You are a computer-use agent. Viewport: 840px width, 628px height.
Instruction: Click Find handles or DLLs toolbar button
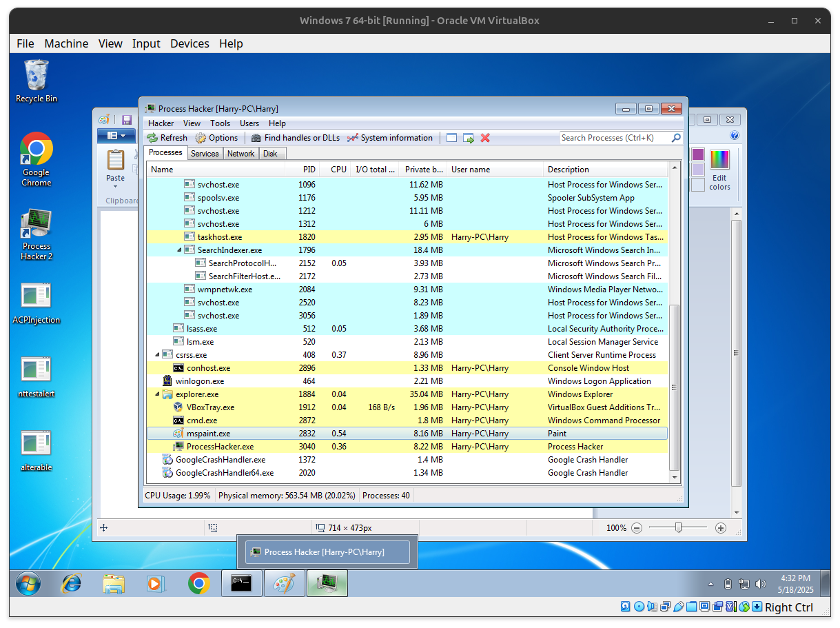click(295, 138)
